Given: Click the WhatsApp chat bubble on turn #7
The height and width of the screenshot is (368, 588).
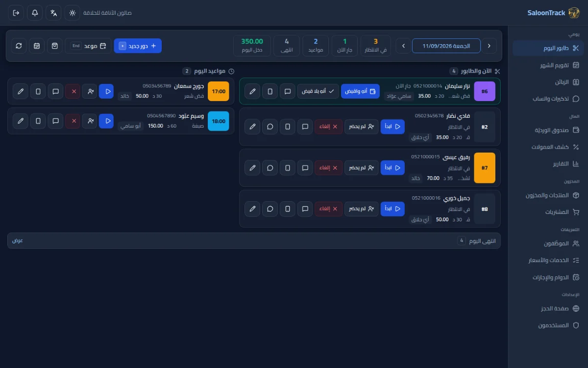Looking at the screenshot, I should pyautogui.click(x=270, y=168).
